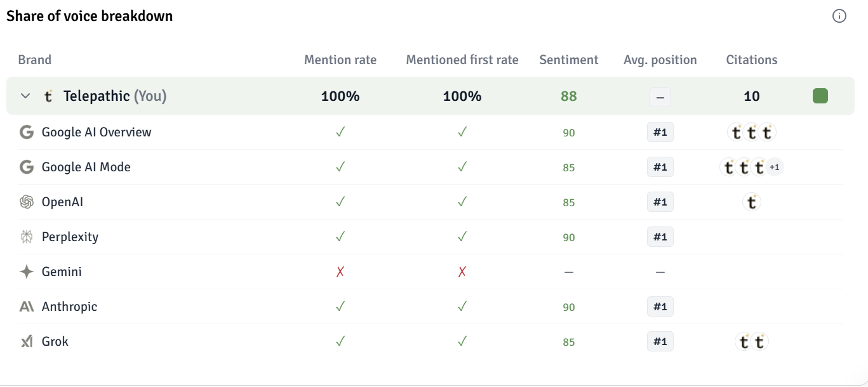The width and height of the screenshot is (868, 387).
Task: Click the #1 position badge for Perplexity
Action: [660, 237]
